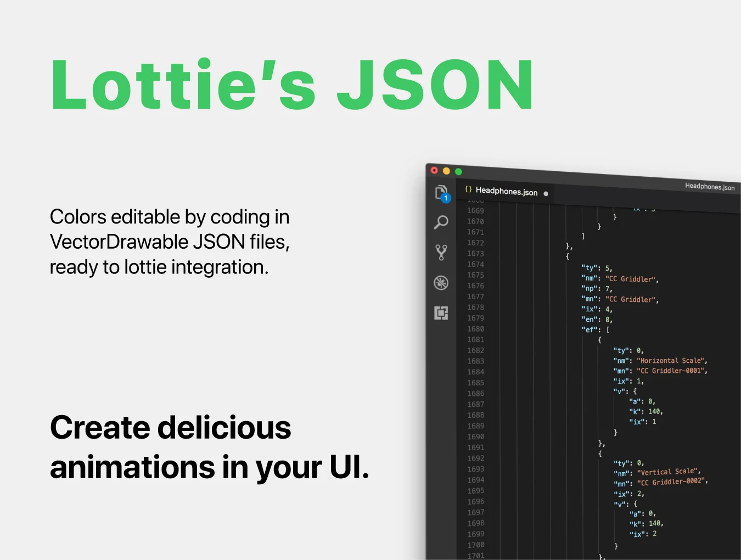
Task: Click the "ef": [ line
Action: pos(596,329)
